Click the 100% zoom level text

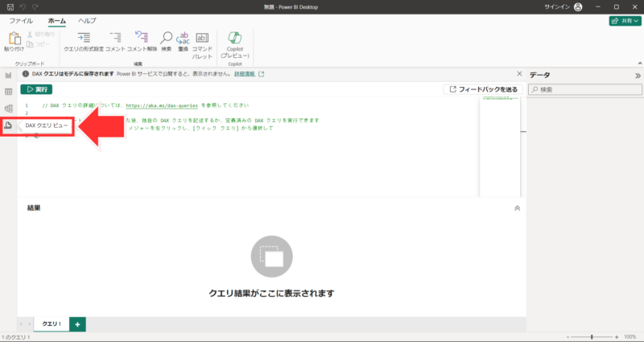(630, 336)
